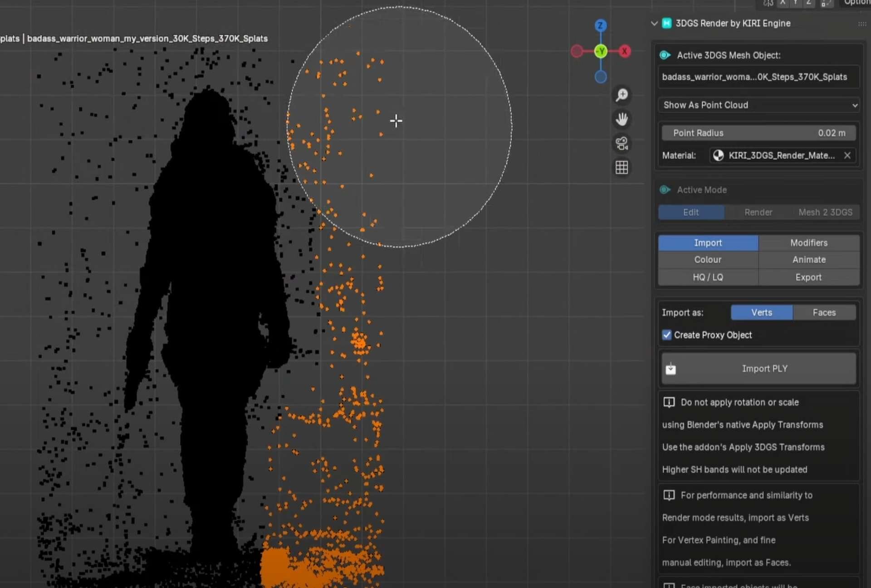Collapse 3DGS Render by KIRI Engine panel
871x588 pixels.
(654, 23)
